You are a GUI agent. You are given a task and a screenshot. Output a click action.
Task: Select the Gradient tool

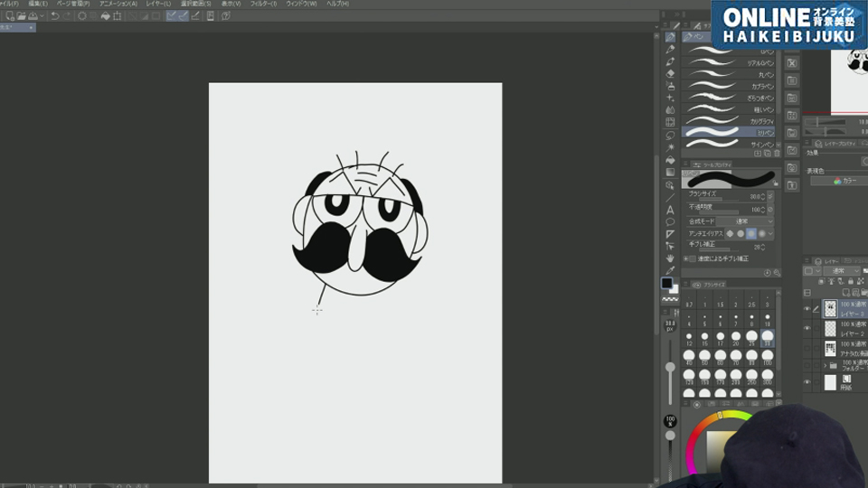[670, 172]
